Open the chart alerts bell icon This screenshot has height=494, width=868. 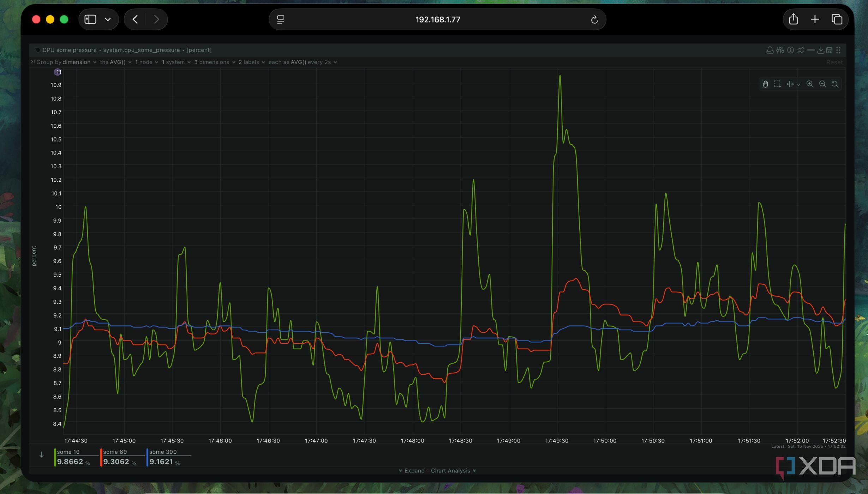(770, 50)
